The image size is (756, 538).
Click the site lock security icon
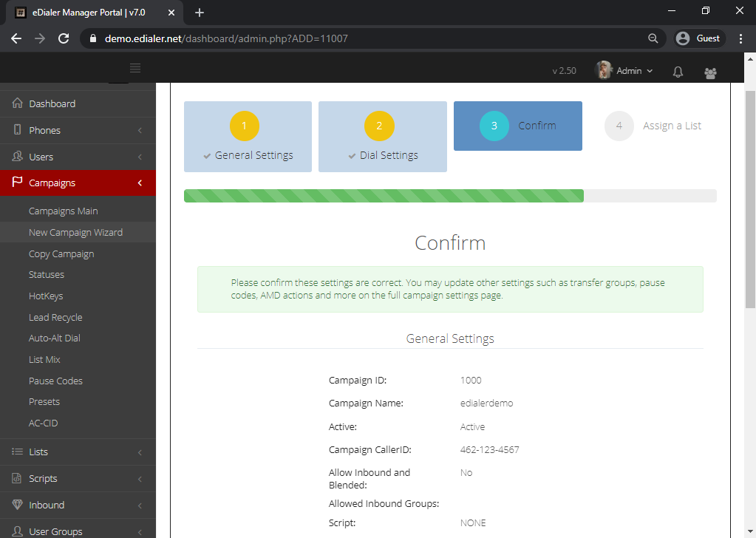(93, 38)
